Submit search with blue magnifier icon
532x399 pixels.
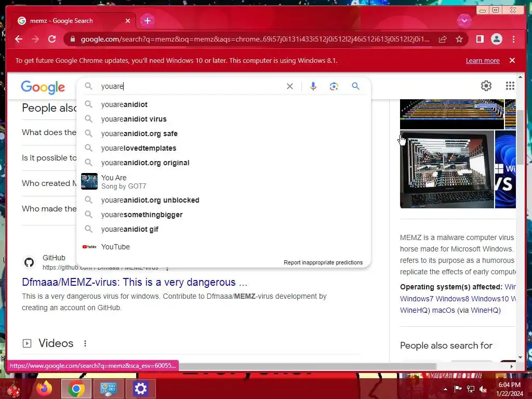click(355, 86)
